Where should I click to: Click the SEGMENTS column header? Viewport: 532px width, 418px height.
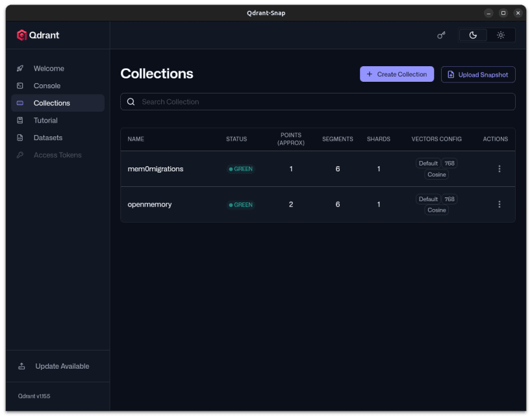(x=338, y=139)
